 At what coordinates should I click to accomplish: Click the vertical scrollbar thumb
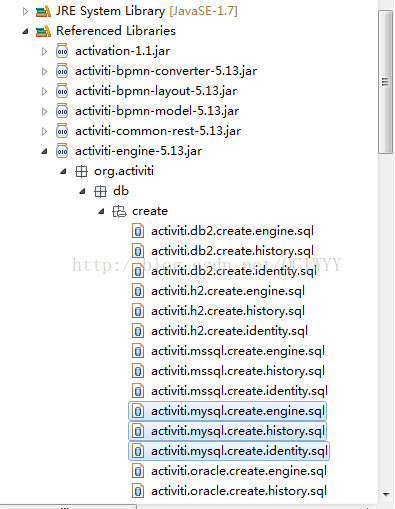385,82
